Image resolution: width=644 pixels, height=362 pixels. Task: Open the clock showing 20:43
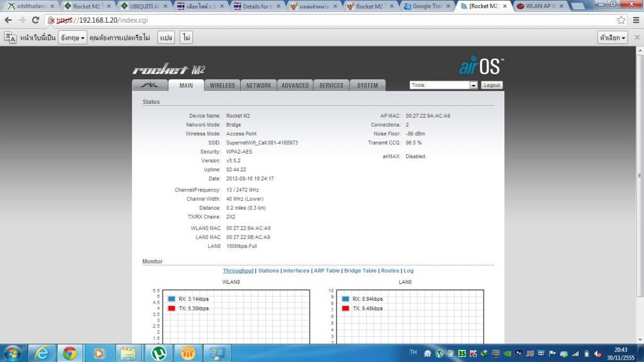click(621, 353)
